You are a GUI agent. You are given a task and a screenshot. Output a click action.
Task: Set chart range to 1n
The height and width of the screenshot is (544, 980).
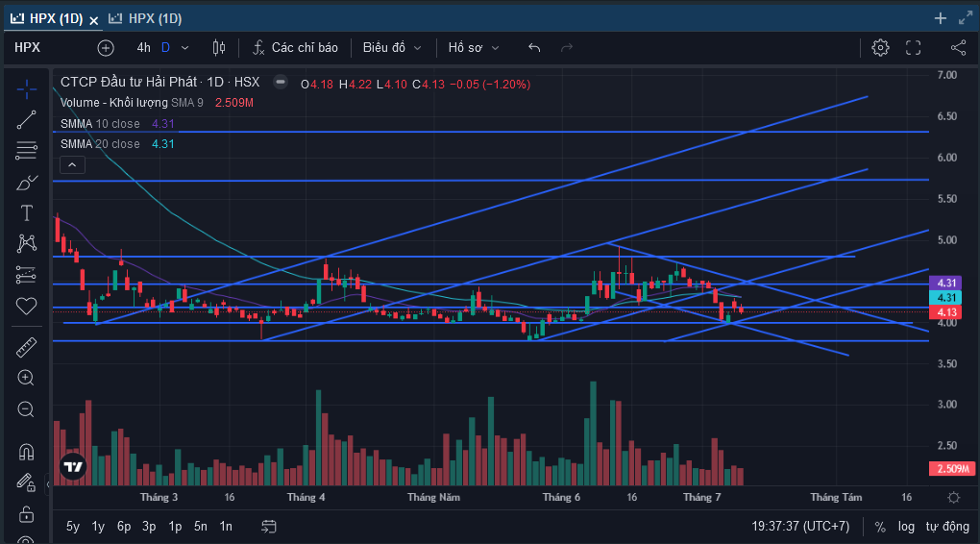(x=226, y=527)
